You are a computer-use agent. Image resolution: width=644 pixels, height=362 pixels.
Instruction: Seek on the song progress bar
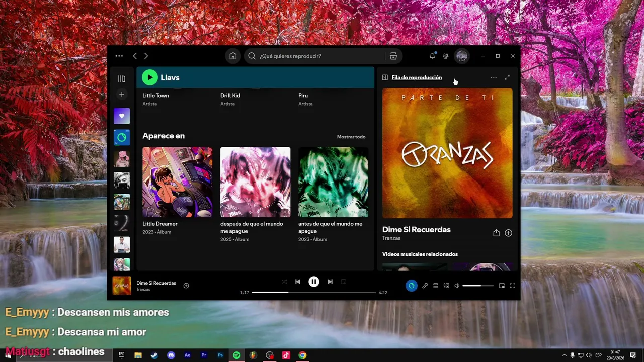coord(314,292)
